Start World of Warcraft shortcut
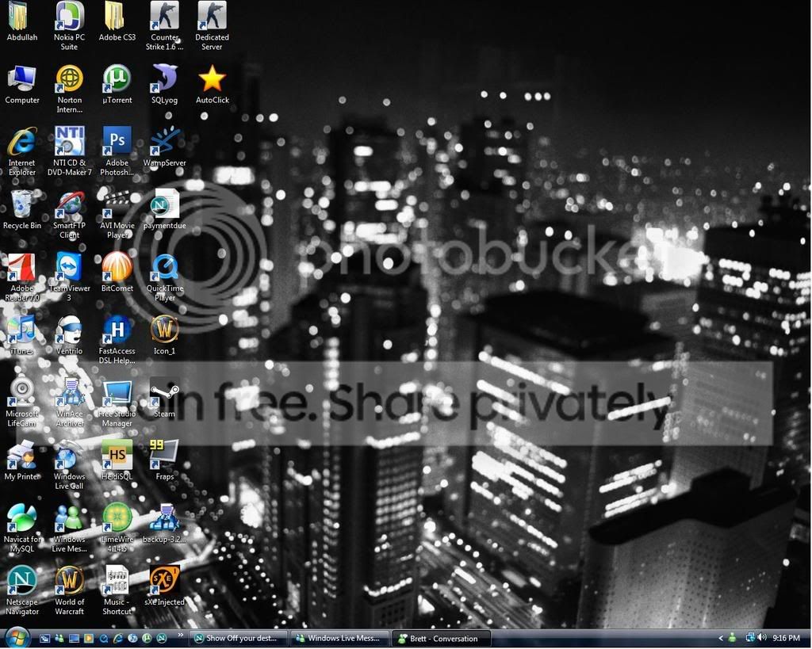Screen dimensions: 812x649 click(70, 591)
